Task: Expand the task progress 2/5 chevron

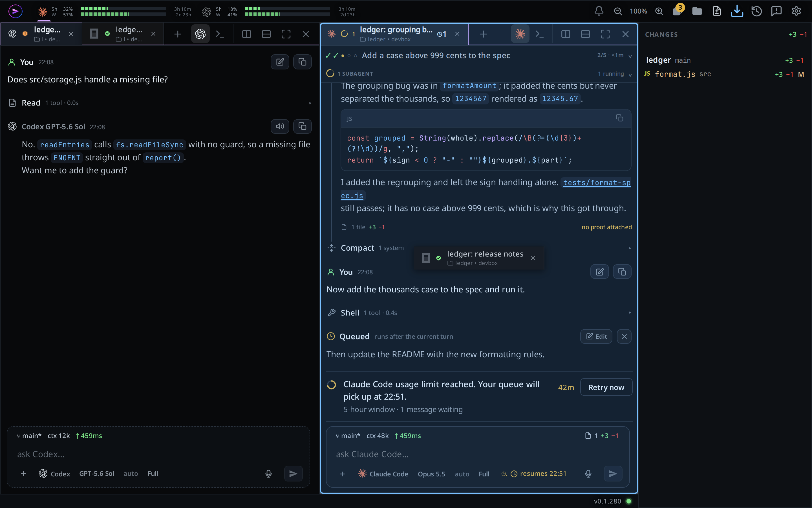Action: [630, 56]
